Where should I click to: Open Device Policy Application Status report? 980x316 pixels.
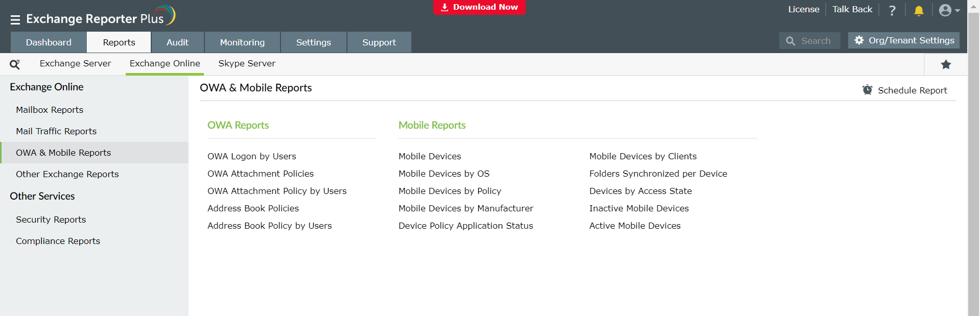point(465,226)
